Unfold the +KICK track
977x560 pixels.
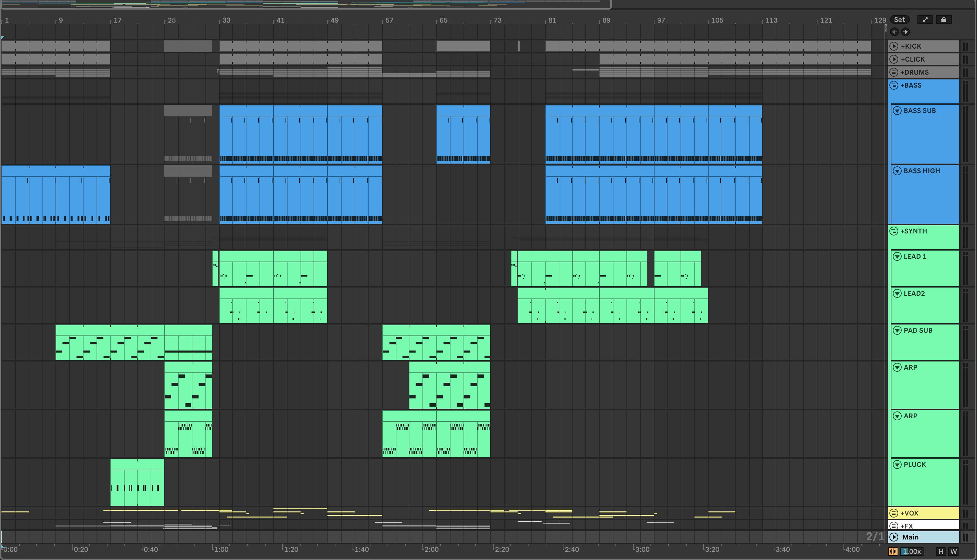[894, 46]
